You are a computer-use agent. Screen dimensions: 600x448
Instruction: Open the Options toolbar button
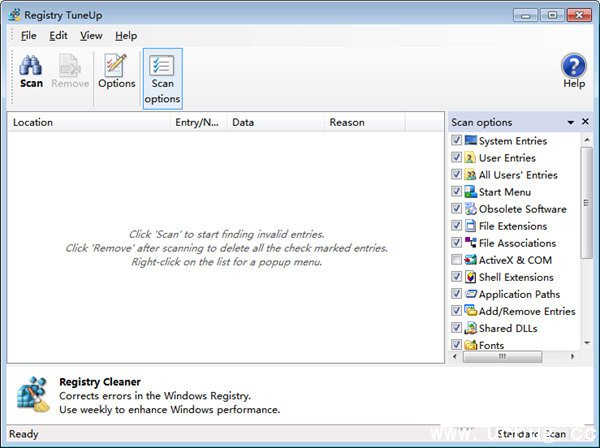click(117, 72)
